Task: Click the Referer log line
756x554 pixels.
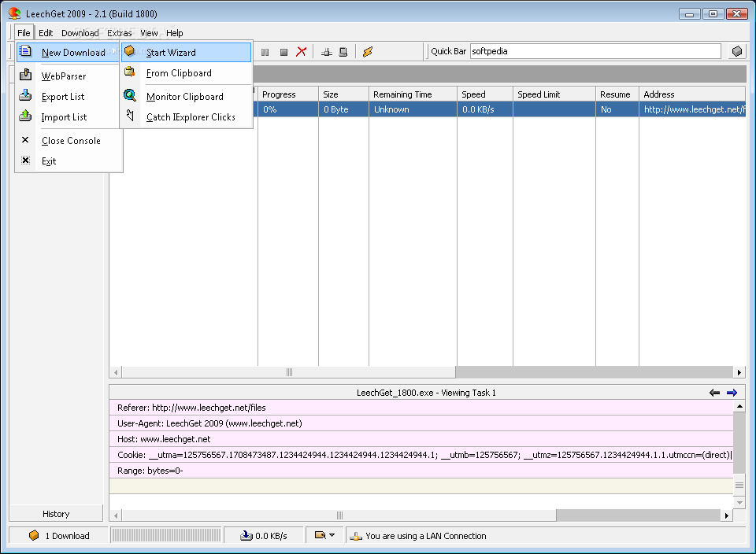Action: [x=421, y=408]
